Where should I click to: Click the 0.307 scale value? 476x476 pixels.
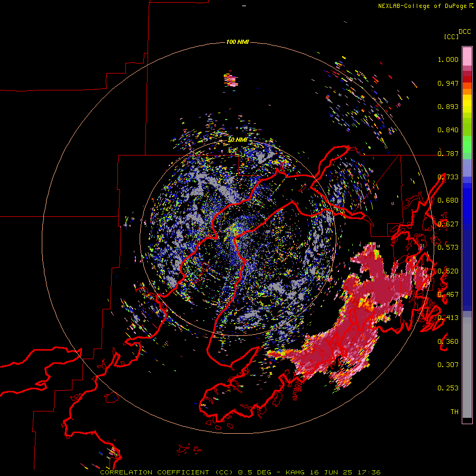(x=448, y=365)
